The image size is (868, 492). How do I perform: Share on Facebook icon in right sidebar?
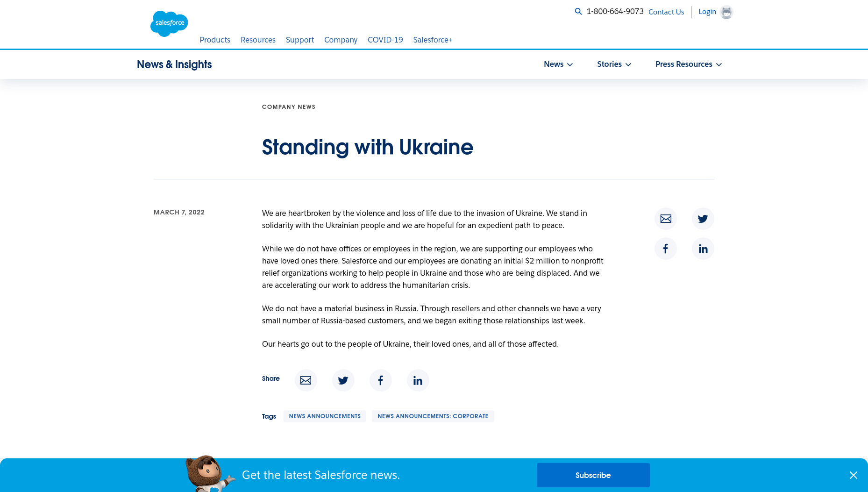pyautogui.click(x=666, y=249)
